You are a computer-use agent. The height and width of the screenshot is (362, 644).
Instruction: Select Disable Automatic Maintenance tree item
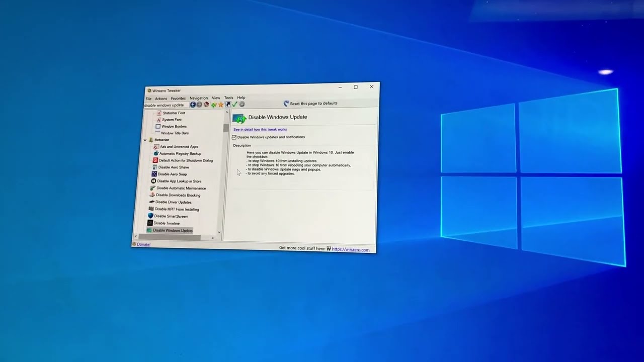(181, 188)
